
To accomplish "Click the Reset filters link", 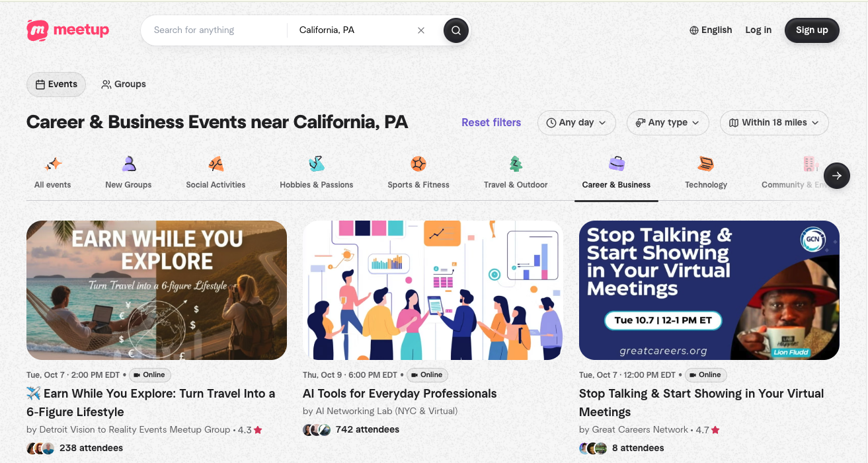I will (491, 123).
